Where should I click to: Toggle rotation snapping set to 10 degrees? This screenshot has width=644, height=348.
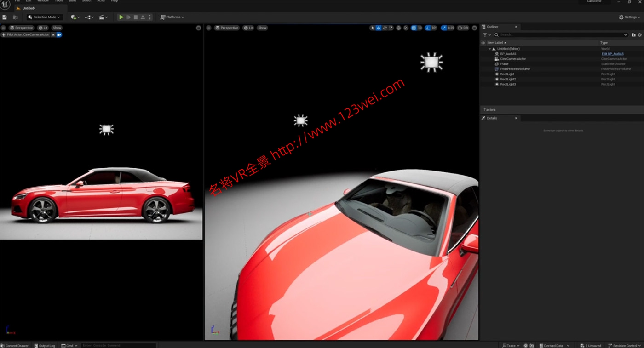[x=427, y=28]
